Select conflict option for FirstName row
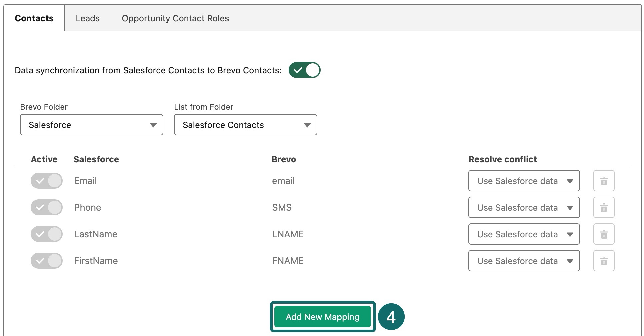The width and height of the screenshot is (644, 336). [524, 261]
